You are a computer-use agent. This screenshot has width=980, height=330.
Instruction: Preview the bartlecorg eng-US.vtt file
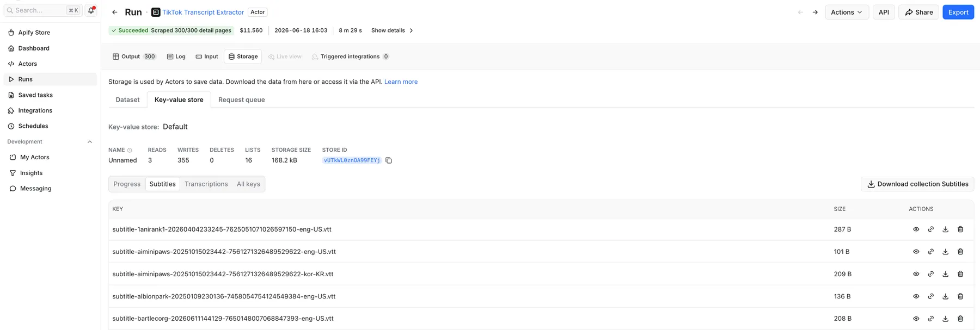tap(916, 319)
